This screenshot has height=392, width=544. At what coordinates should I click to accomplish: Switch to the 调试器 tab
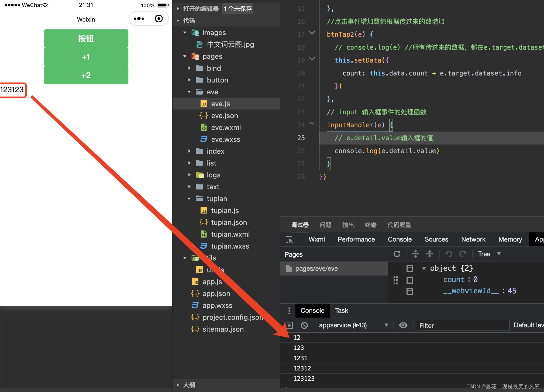[x=300, y=225]
